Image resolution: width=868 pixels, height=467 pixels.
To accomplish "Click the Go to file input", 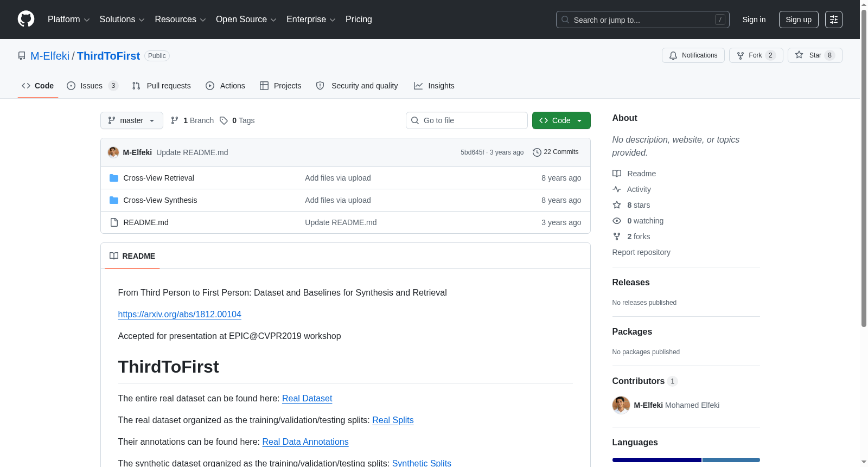I will (467, 120).
